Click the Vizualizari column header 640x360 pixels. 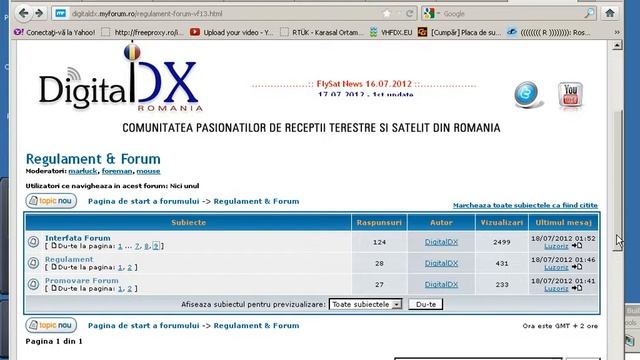point(502,222)
